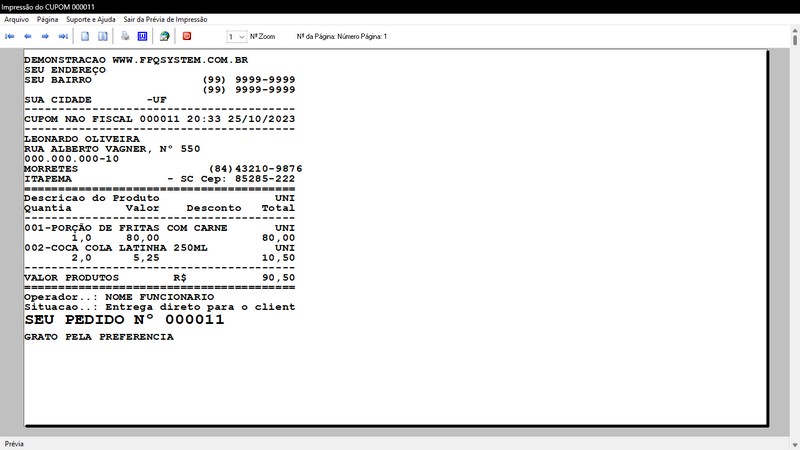Click the Nº Zoom label
Viewport: 800px width, 450px height.
262,37
